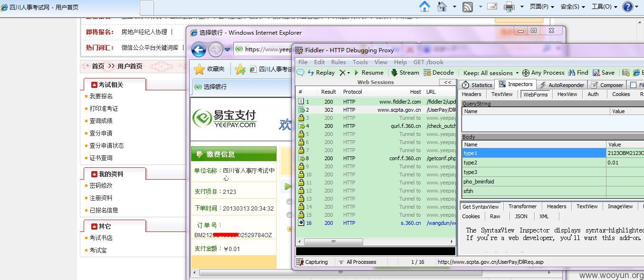The width and height of the screenshot is (644, 280).
Task: Resume paused sessions in Fiddler
Action: [x=369, y=73]
